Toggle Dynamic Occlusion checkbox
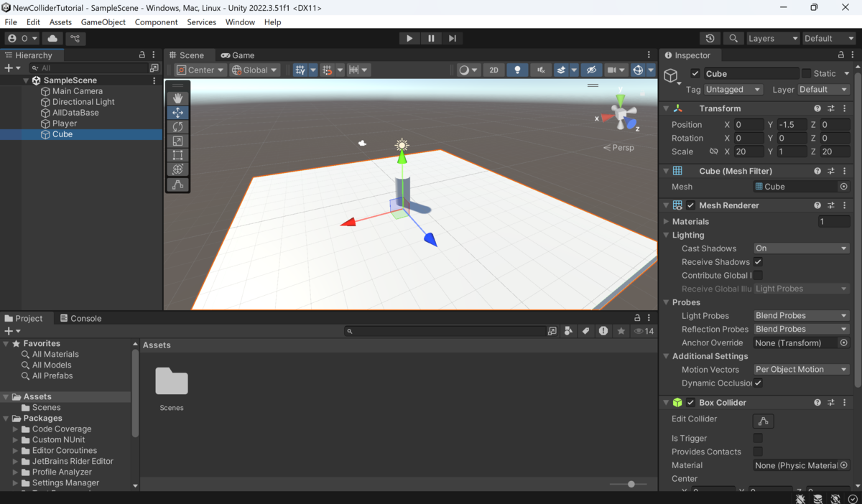Screen dimensions: 862x504 [758, 383]
